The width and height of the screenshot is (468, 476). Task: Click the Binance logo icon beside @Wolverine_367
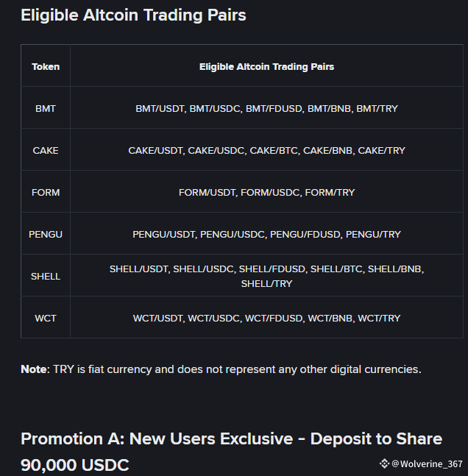pos(384,463)
